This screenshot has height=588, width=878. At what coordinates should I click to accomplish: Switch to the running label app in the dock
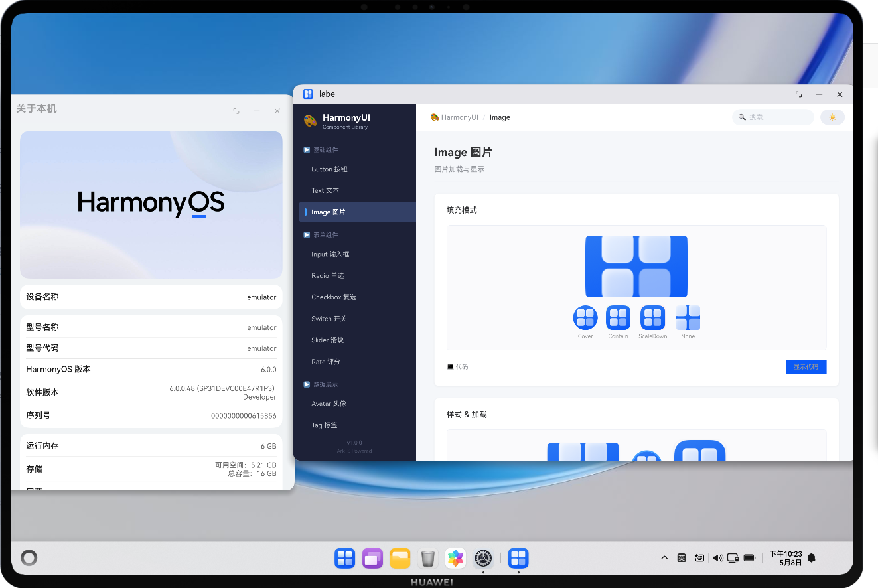[x=518, y=559]
